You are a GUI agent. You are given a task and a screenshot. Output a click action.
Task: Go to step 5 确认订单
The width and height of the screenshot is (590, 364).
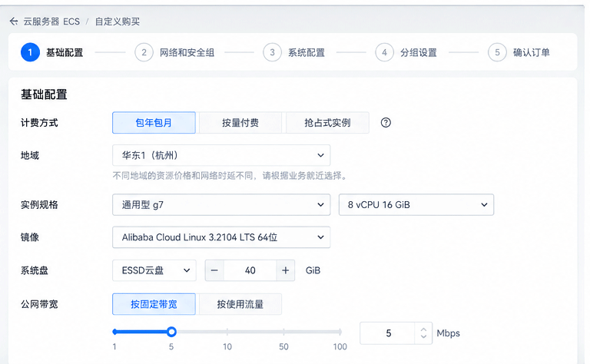pyautogui.click(x=519, y=52)
